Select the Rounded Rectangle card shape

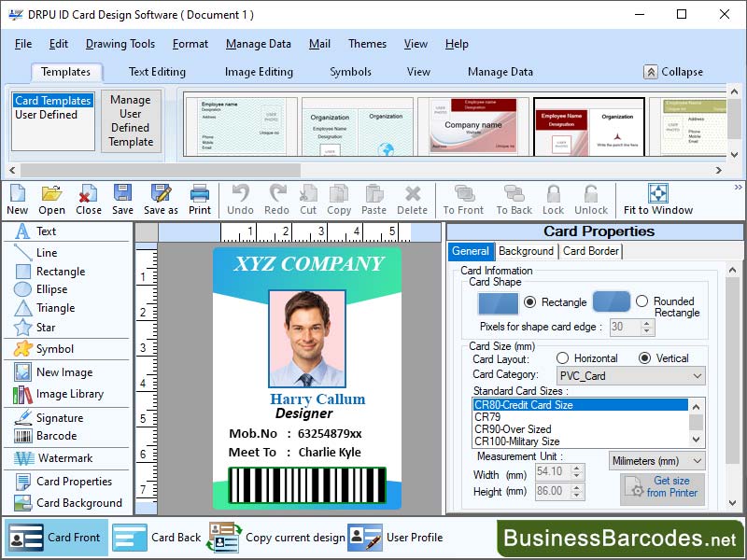coord(641,301)
